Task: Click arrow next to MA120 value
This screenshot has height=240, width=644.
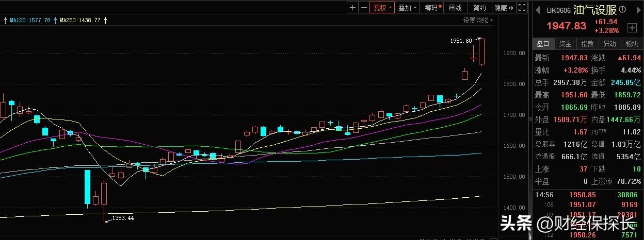Action: pos(55,20)
